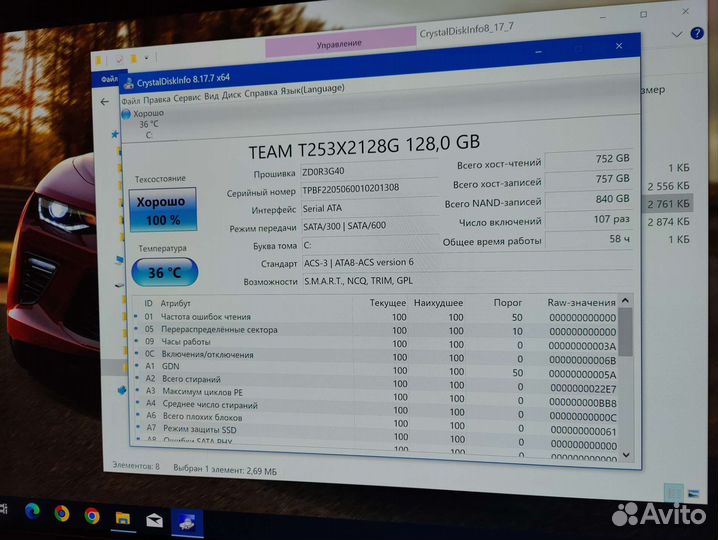Select the 2 761 КБ file row in Explorer
Image resolution: width=718 pixels, height=540 pixels.
668,204
